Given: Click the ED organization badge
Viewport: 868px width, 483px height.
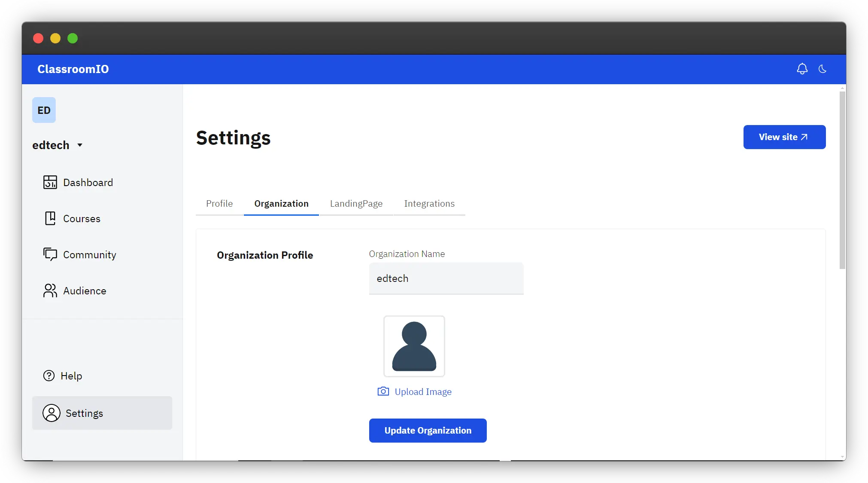Looking at the screenshot, I should coord(44,110).
